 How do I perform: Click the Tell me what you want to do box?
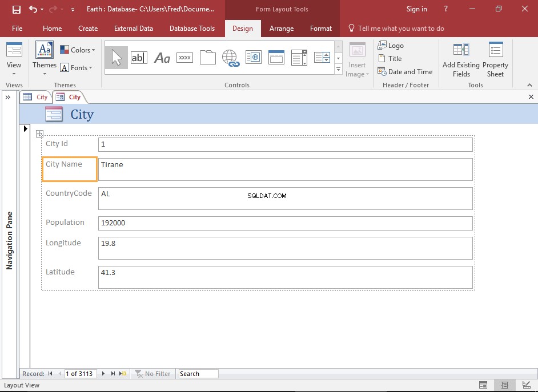(396, 29)
